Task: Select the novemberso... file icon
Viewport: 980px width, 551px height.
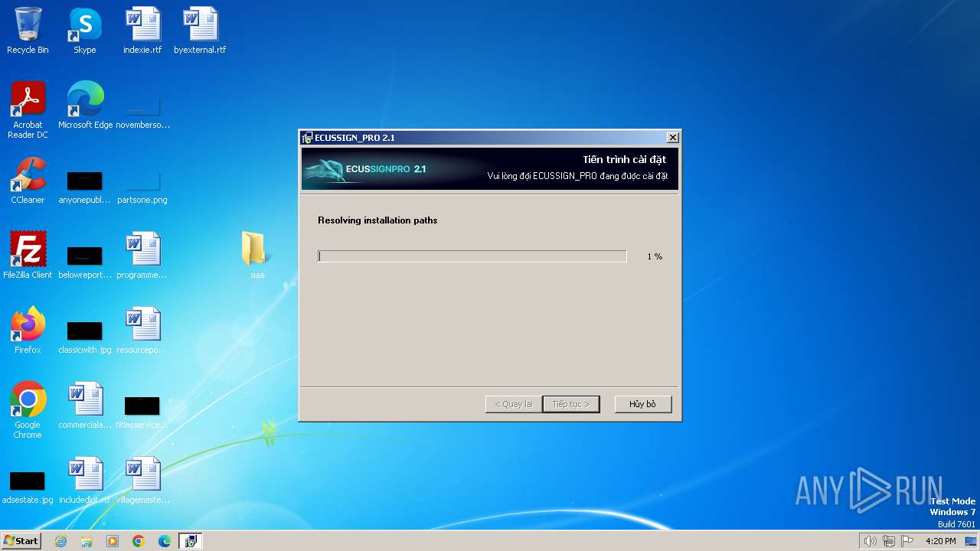Action: click(x=142, y=112)
